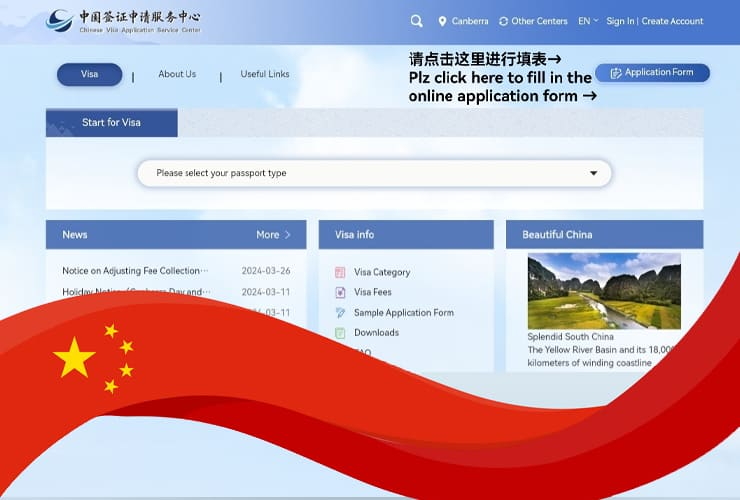The image size is (740, 500).
Task: Click the Canberra center link
Action: pyautogui.click(x=470, y=21)
